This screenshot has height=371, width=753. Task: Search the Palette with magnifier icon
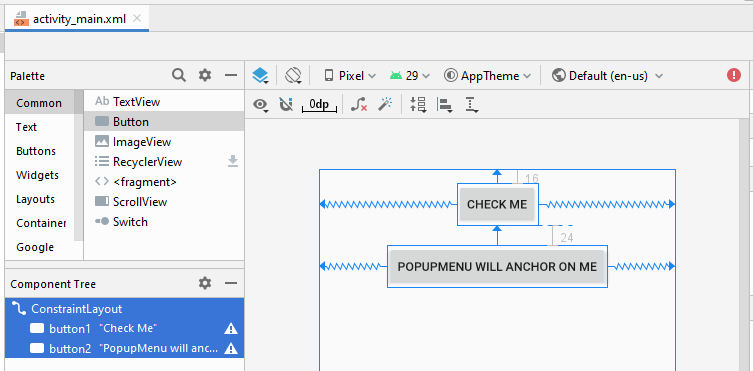pyautogui.click(x=179, y=75)
